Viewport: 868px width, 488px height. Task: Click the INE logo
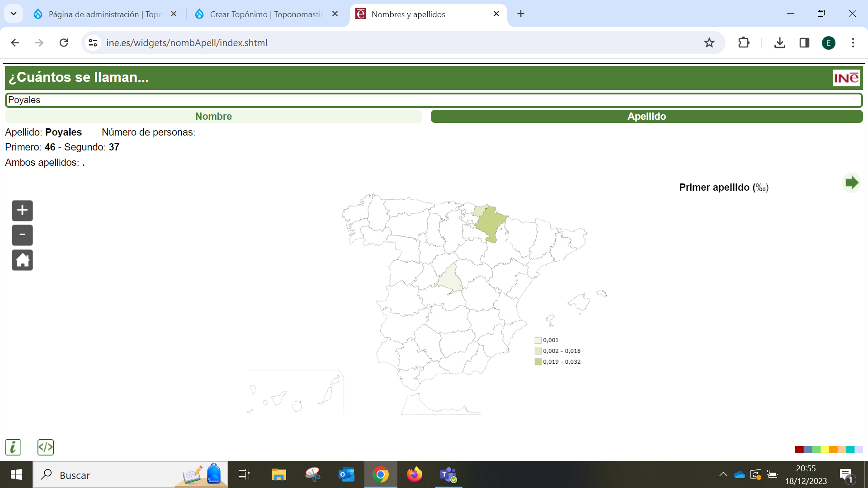(847, 77)
